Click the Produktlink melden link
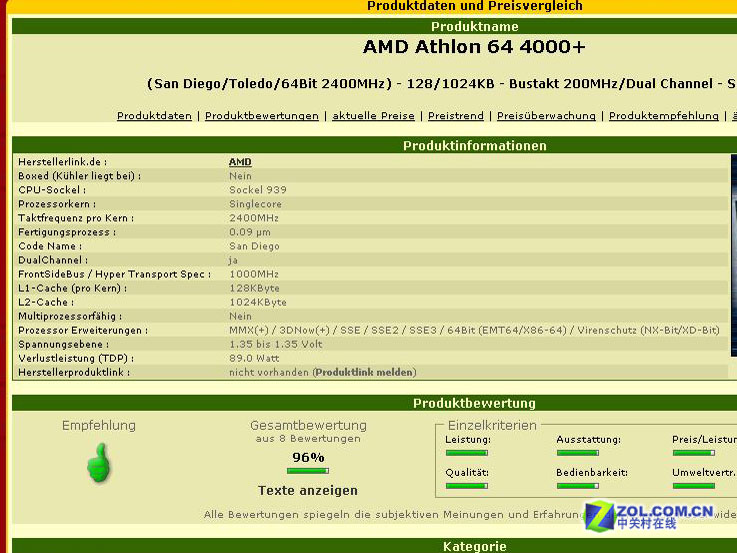 tap(364, 372)
